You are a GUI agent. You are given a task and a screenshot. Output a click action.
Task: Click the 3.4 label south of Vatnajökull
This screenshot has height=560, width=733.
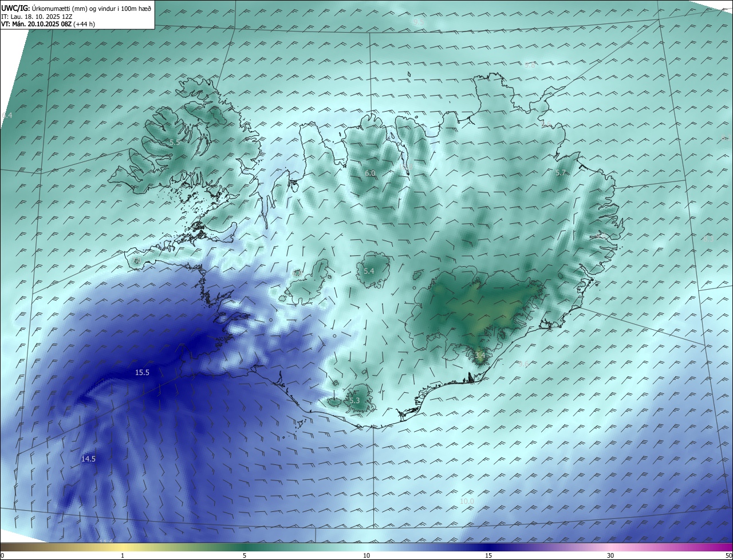pos(480,356)
